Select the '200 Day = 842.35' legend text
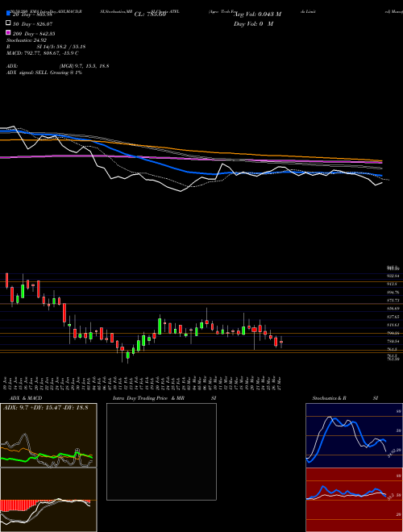 [x=34, y=34]
